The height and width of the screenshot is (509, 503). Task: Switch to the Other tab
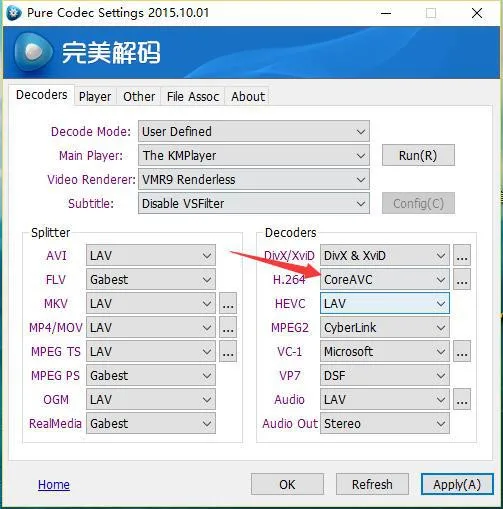(x=139, y=97)
